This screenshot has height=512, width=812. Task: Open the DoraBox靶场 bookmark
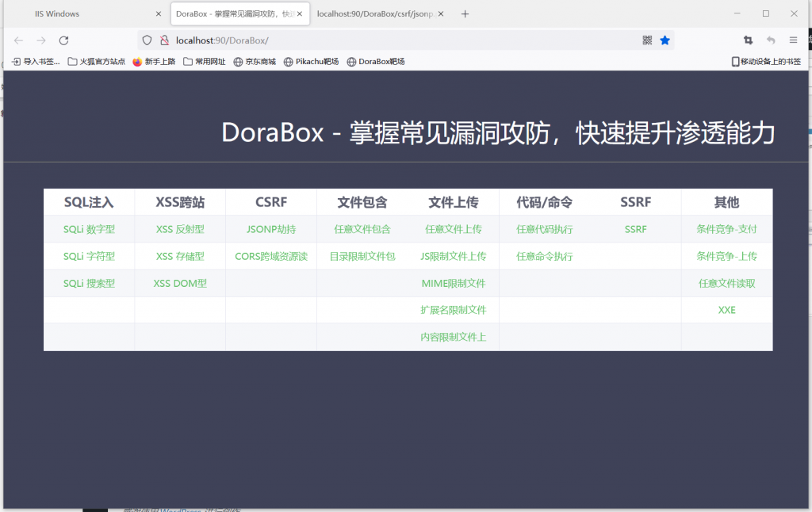pos(375,62)
